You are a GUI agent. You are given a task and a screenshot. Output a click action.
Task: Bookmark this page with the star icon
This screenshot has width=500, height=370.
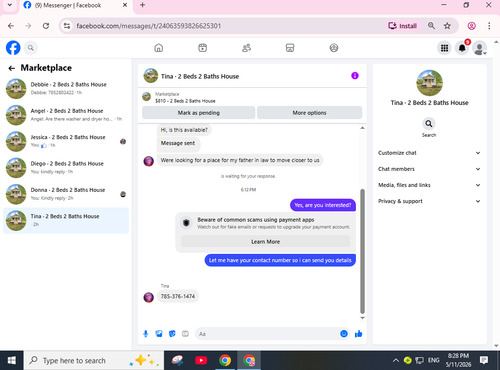coord(447,26)
